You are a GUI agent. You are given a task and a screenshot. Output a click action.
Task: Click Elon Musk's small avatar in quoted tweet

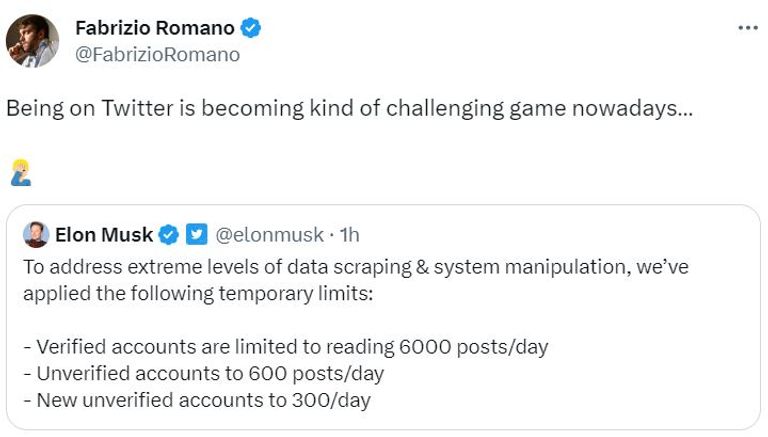36,234
